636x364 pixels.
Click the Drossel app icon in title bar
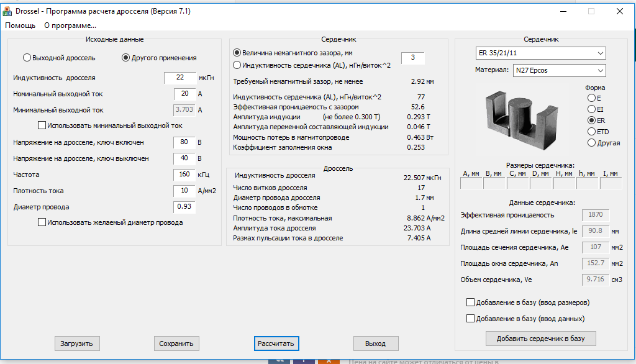[x=8, y=11]
